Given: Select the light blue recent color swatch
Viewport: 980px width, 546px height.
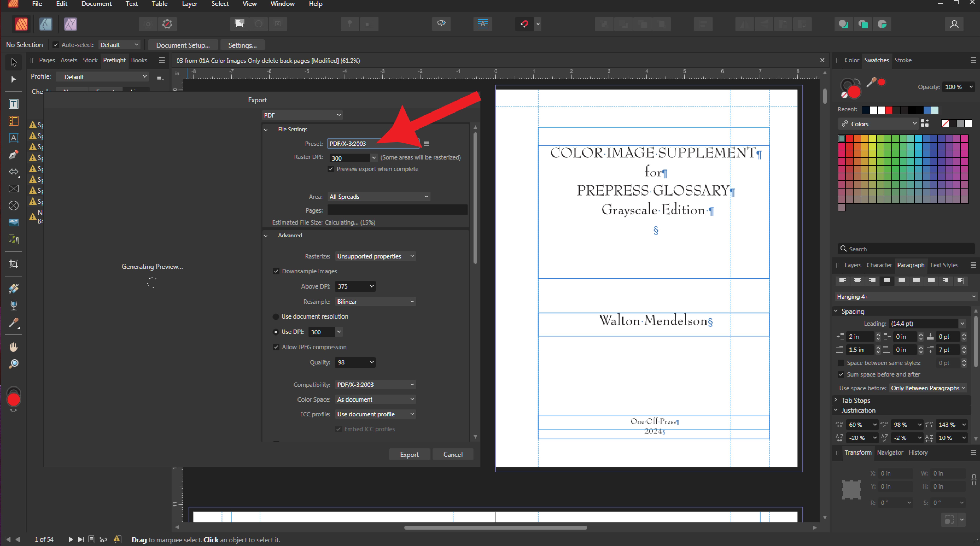Looking at the screenshot, I should coord(935,110).
